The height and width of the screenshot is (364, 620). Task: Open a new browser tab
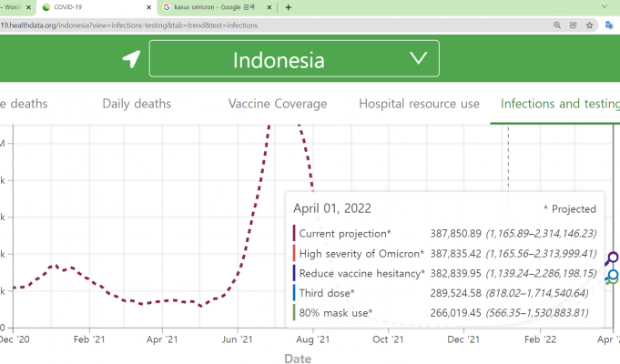click(289, 7)
